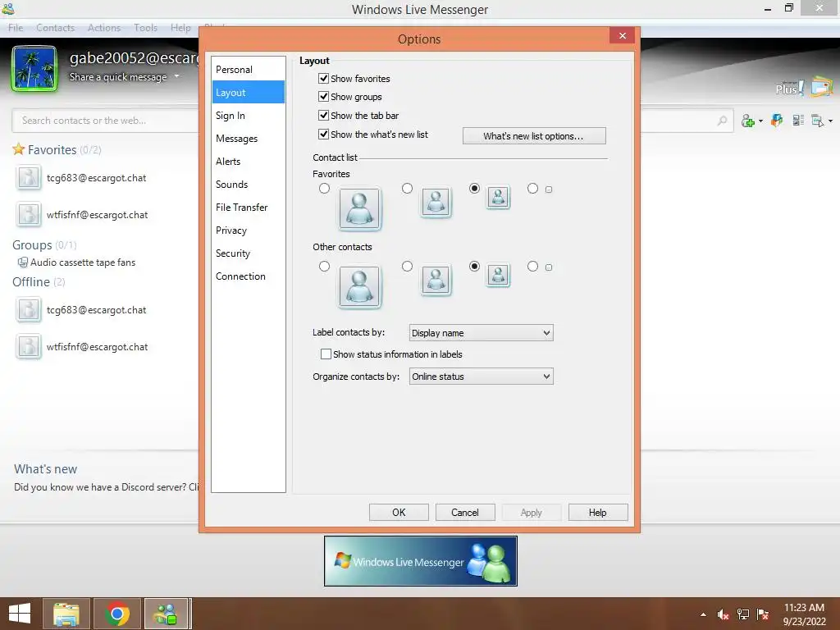
Task: Click the contact list layout icon in toolbar
Action: (798, 120)
